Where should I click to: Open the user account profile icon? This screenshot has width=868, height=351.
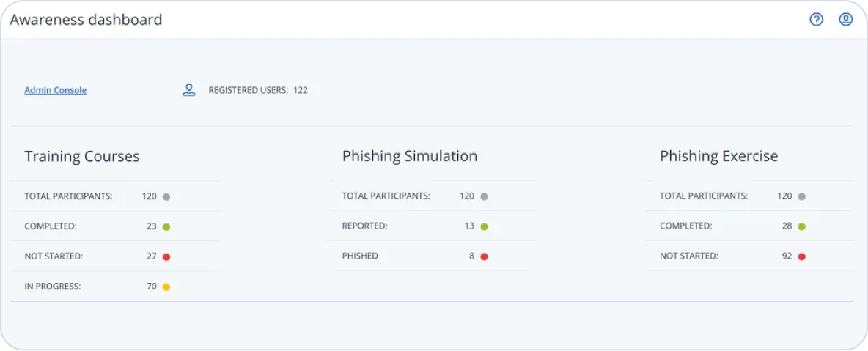click(x=845, y=20)
